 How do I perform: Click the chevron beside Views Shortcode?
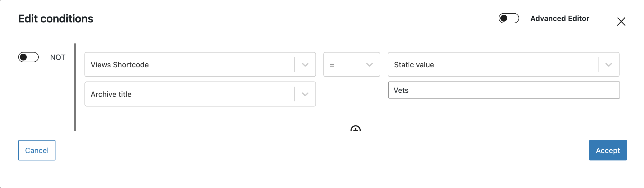pyautogui.click(x=305, y=65)
